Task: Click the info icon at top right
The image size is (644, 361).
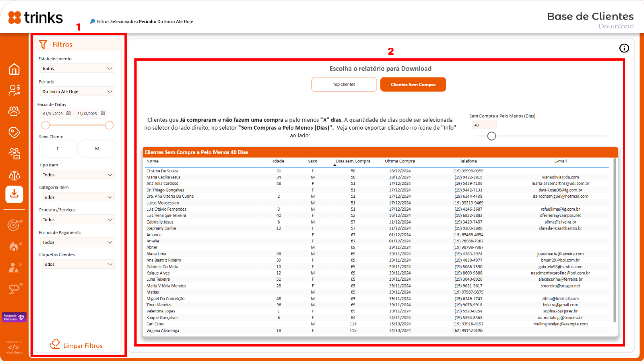Action: point(624,48)
